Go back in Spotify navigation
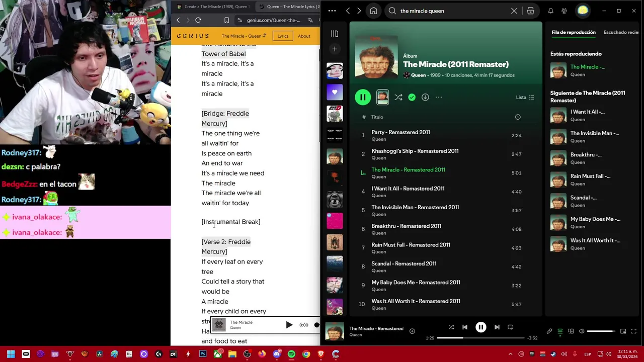 tap(348, 11)
